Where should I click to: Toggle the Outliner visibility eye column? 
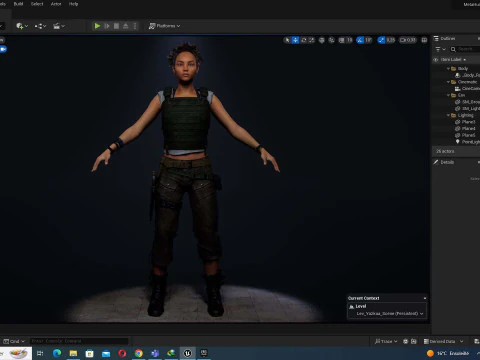click(436, 60)
